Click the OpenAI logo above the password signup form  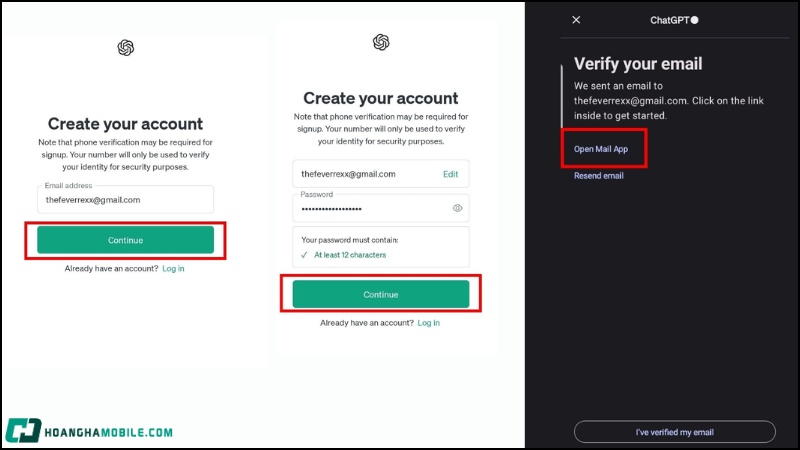click(x=380, y=42)
